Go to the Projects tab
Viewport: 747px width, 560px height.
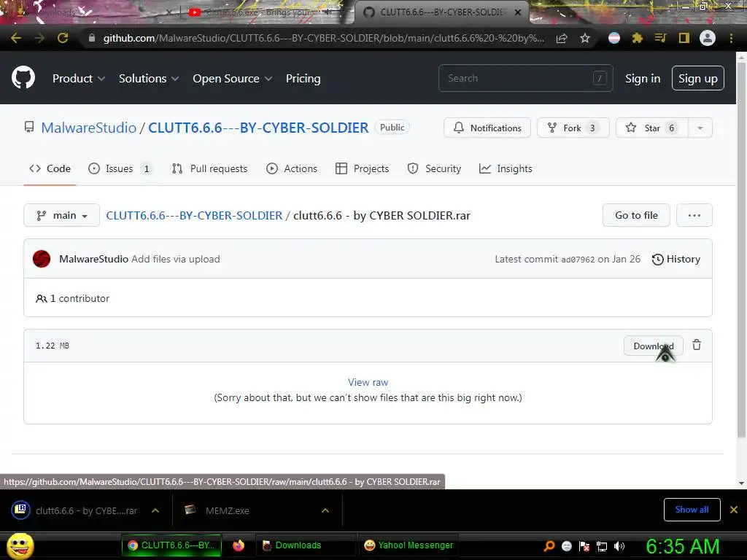coord(362,168)
